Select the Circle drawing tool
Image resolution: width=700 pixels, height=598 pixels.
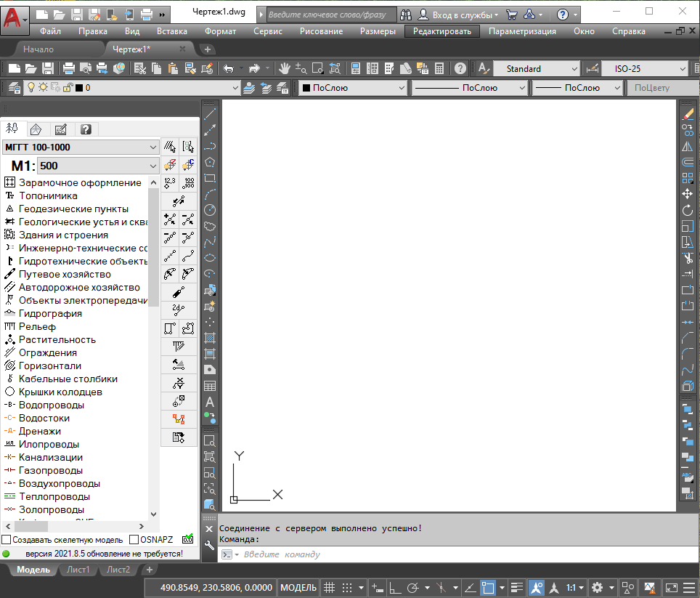coord(210,210)
